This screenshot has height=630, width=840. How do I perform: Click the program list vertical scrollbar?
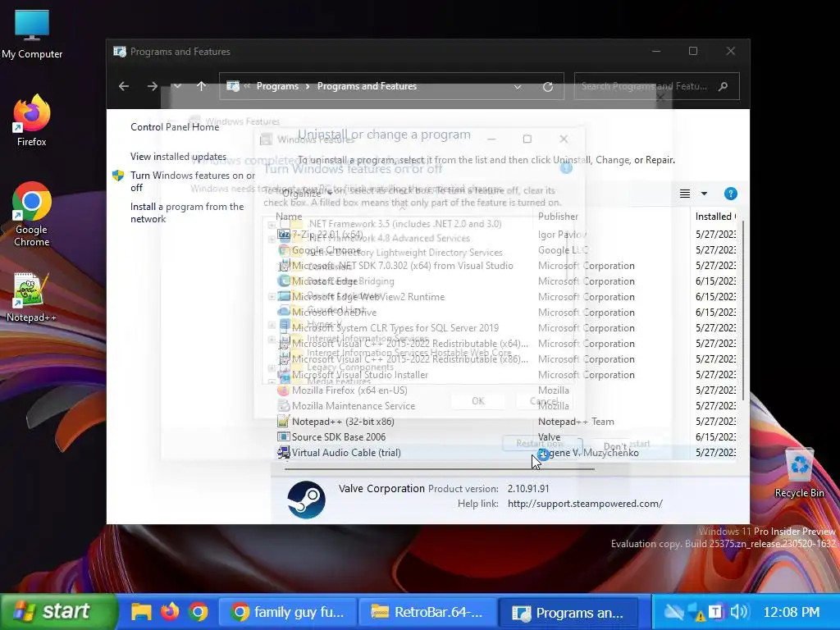click(x=742, y=311)
